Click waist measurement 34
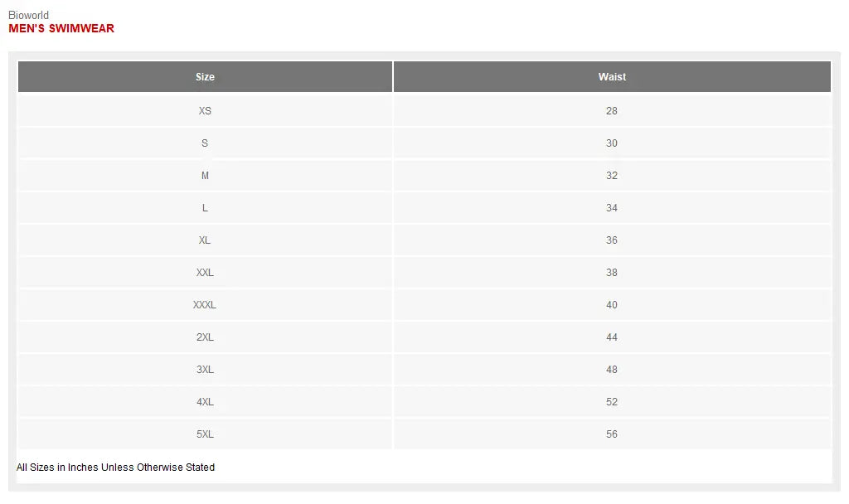This screenshot has height=504, width=849. [x=612, y=208]
